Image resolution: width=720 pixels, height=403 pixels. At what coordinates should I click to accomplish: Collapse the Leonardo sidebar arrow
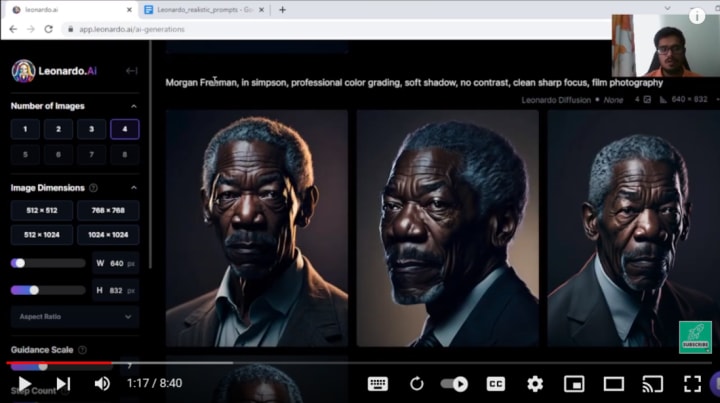click(x=131, y=71)
